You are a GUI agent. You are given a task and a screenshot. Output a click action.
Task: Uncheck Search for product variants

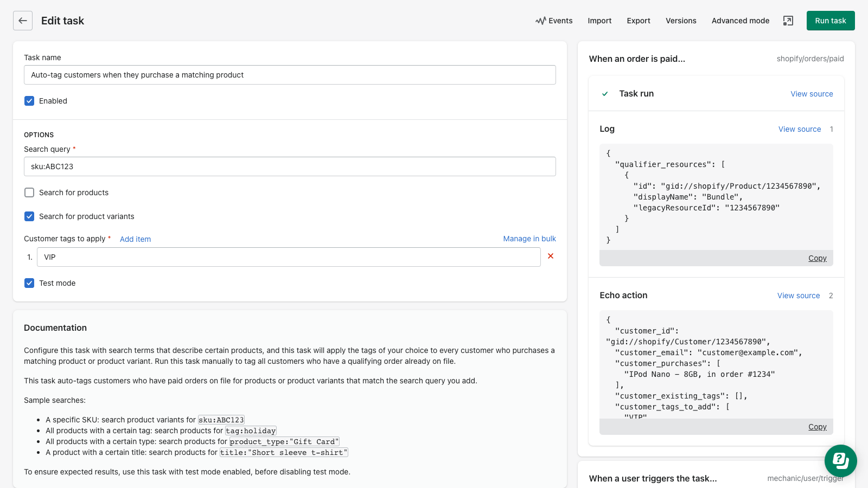(x=29, y=216)
